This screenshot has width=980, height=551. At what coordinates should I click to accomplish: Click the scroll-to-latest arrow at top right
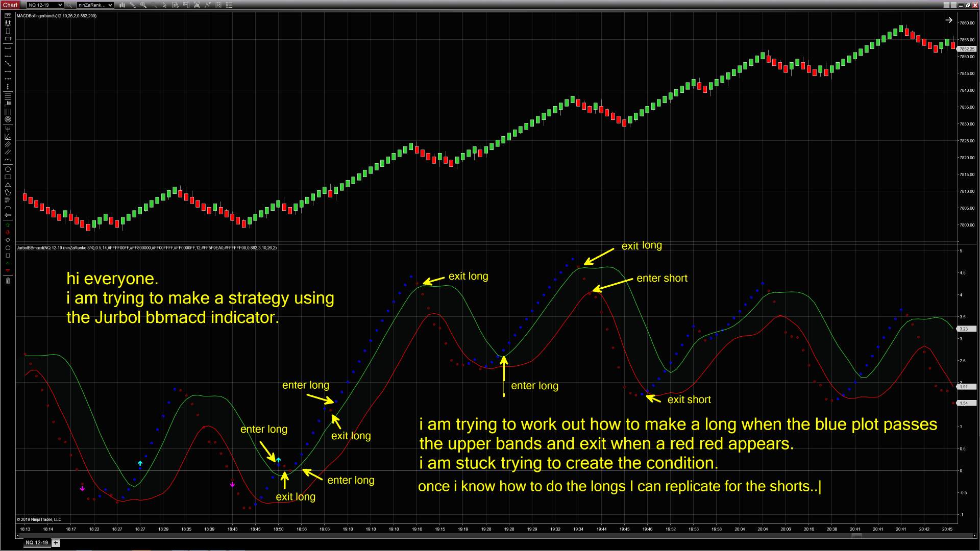pos(948,20)
